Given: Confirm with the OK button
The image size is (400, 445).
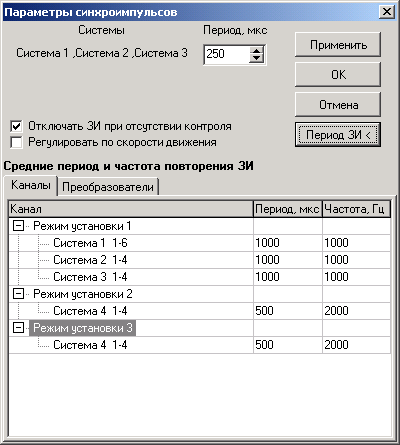Looking at the screenshot, I should pyautogui.click(x=338, y=75).
